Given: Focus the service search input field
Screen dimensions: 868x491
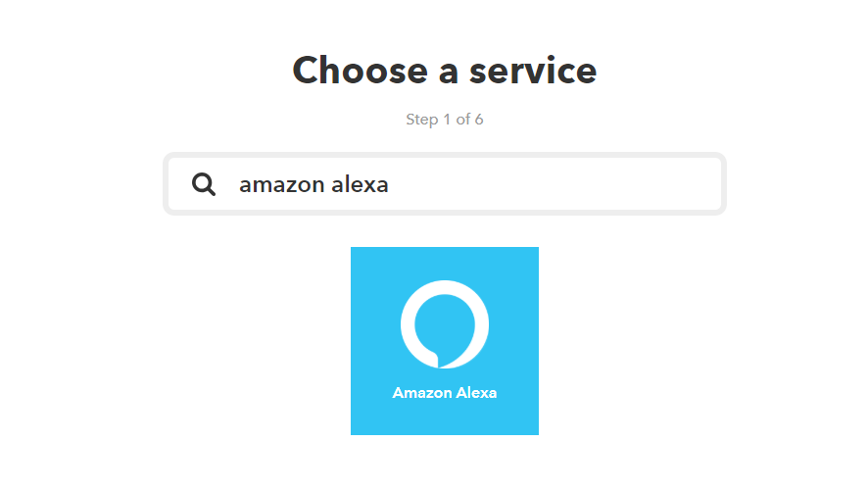Looking at the screenshot, I should tap(445, 184).
